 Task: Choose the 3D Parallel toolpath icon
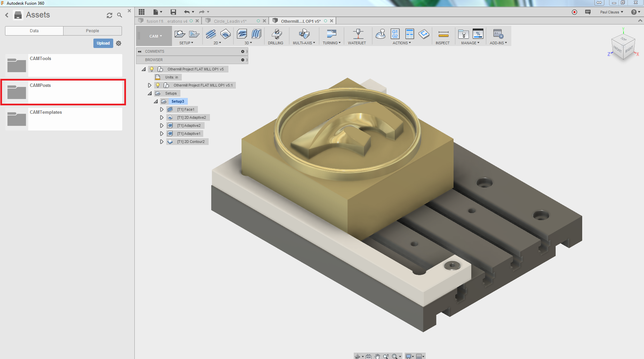pyautogui.click(x=256, y=34)
